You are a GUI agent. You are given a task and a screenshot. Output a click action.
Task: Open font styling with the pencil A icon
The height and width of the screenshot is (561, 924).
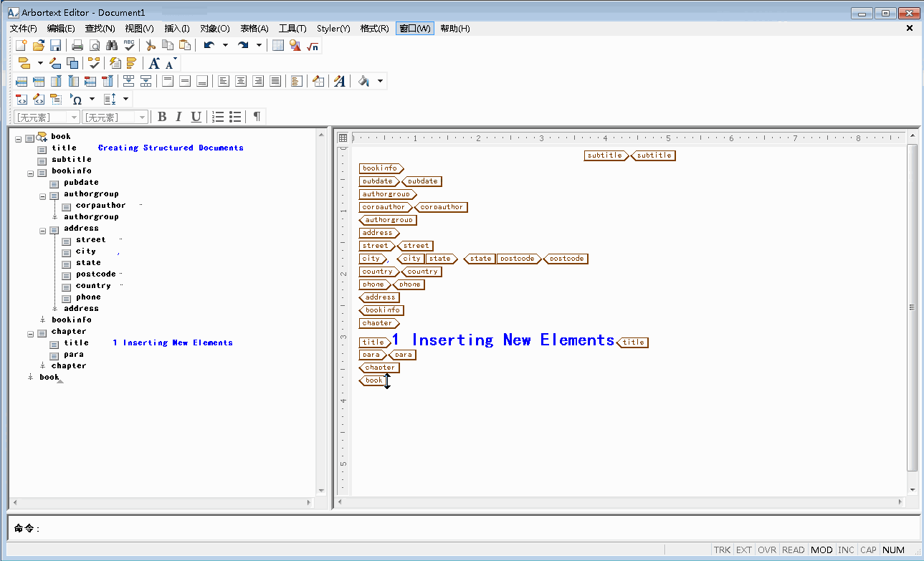[x=340, y=81]
